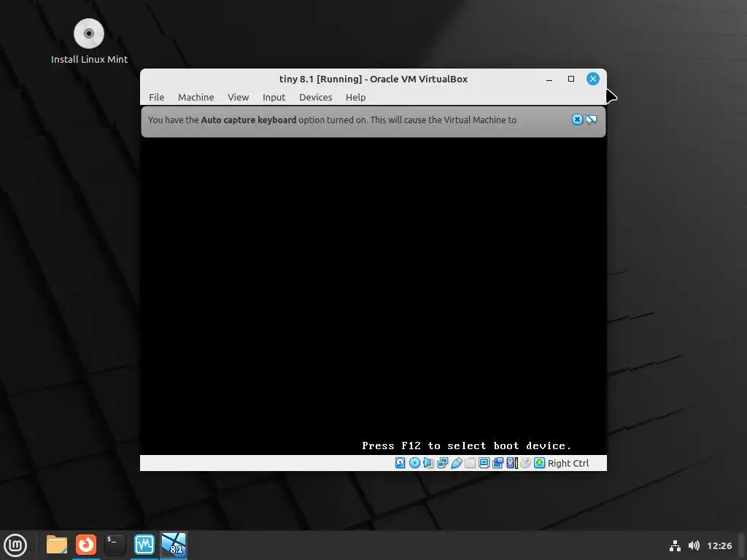
Task: Click the mouse integration indicator icon
Action: coord(525,463)
